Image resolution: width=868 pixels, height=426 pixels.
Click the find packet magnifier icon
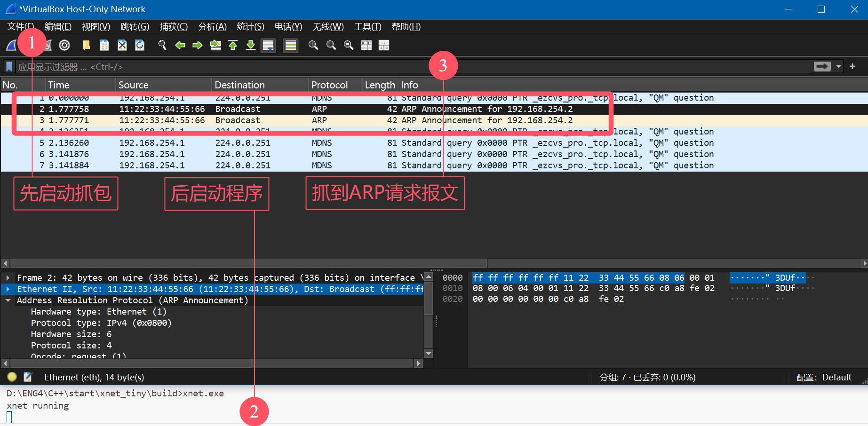tap(162, 45)
